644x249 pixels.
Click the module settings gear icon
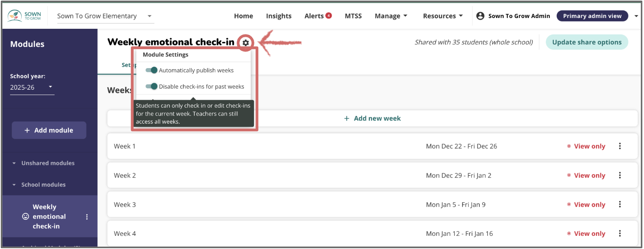tap(246, 42)
